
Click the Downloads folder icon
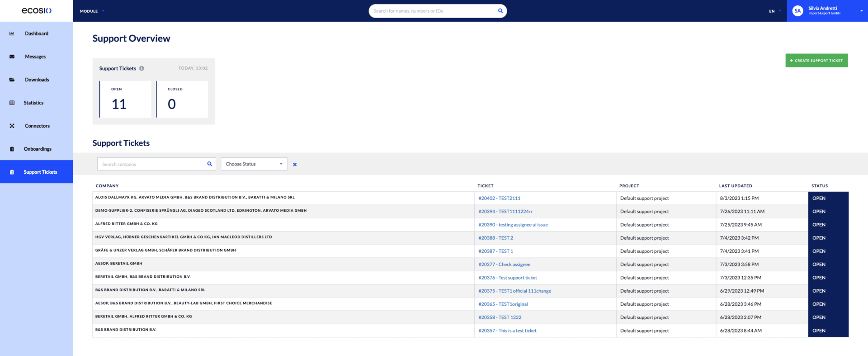[12, 80]
